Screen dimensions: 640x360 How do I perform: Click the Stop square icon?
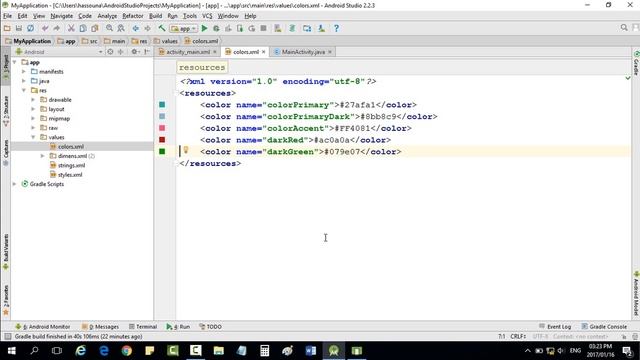[x=264, y=28]
